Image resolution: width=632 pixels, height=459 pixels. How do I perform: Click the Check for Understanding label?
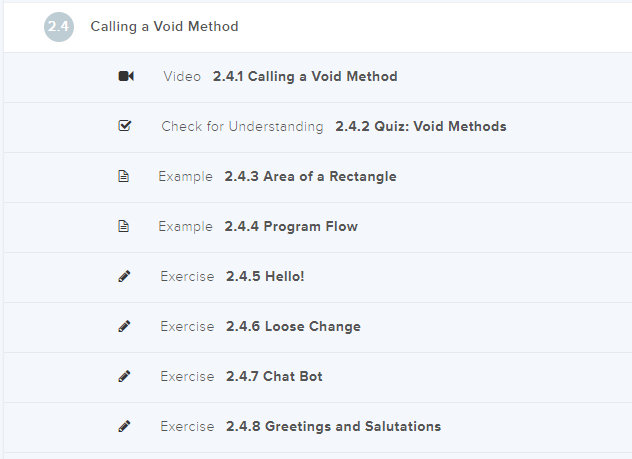point(242,127)
